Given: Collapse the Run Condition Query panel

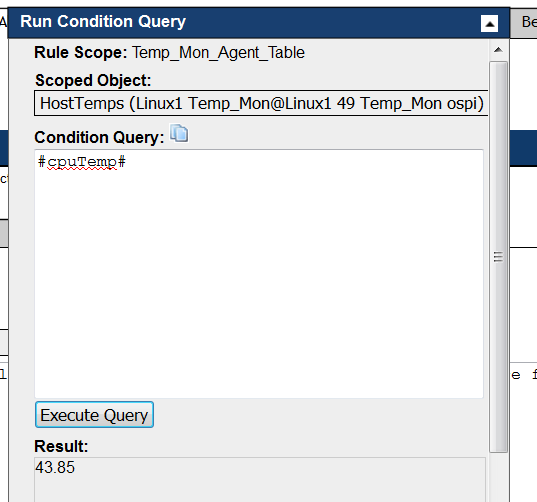Looking at the screenshot, I should click(489, 24).
